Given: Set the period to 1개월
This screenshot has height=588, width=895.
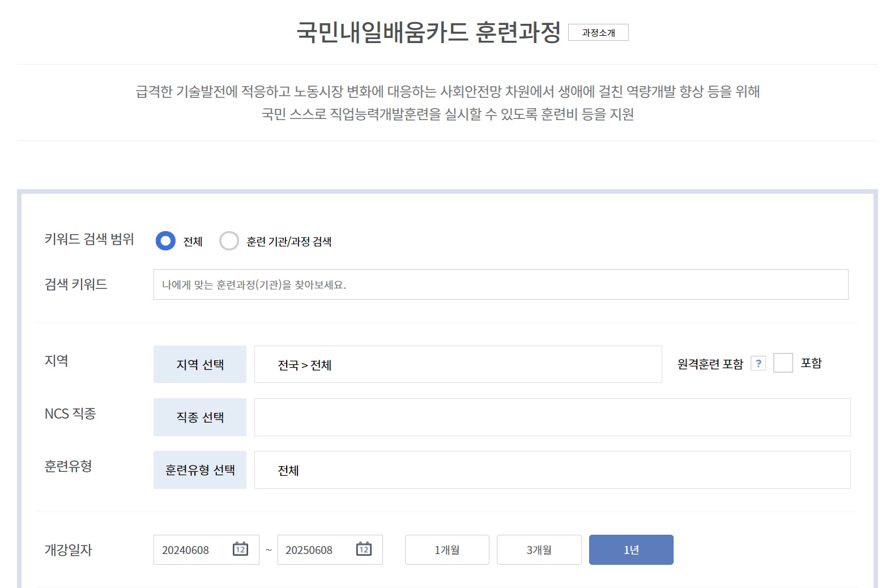Looking at the screenshot, I should point(447,550).
